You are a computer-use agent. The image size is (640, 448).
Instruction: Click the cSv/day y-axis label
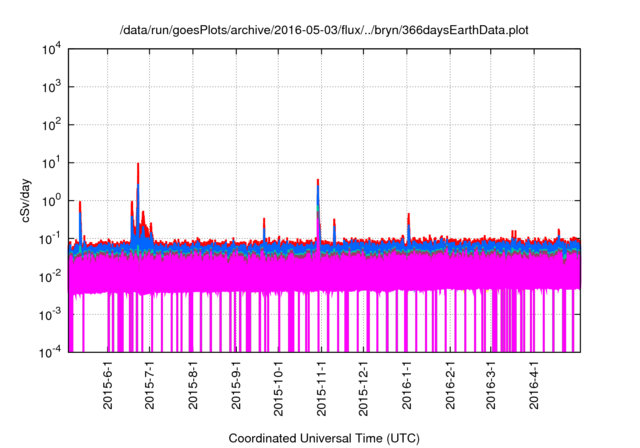click(26, 200)
